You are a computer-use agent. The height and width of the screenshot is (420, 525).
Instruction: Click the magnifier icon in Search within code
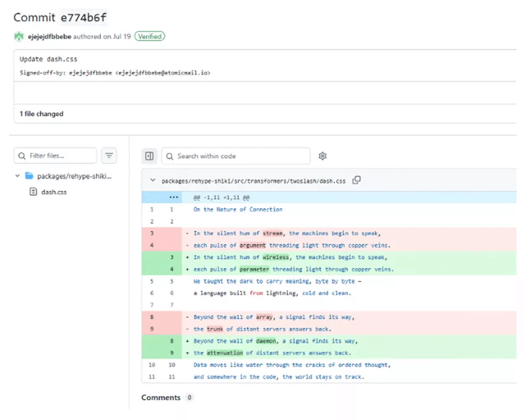click(x=170, y=156)
